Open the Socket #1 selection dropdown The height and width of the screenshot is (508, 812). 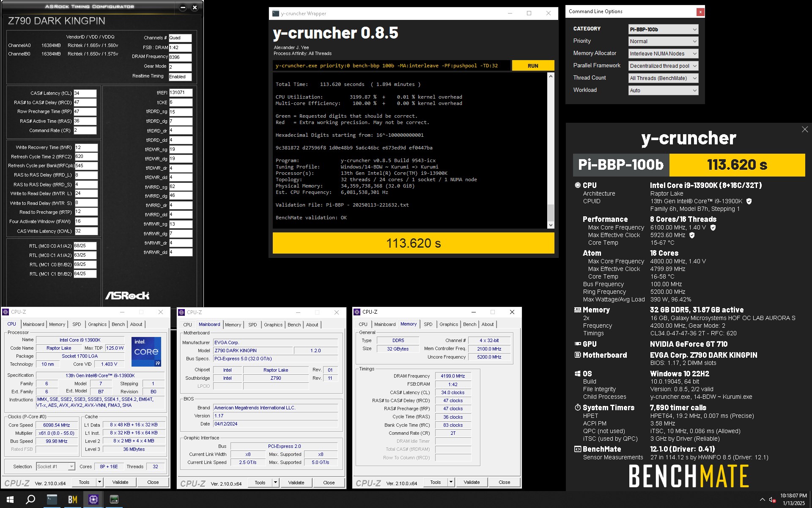pos(55,467)
